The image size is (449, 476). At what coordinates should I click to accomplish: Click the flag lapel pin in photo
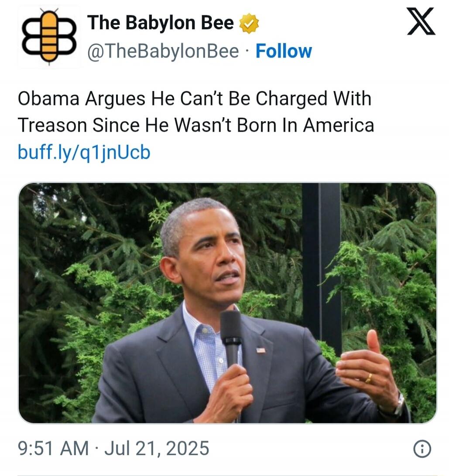[260, 350]
